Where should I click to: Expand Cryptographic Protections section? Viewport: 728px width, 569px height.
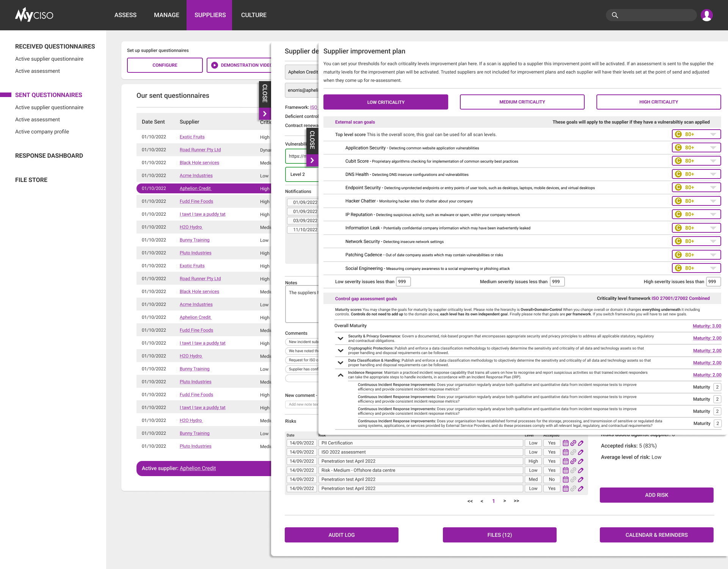[x=340, y=351]
